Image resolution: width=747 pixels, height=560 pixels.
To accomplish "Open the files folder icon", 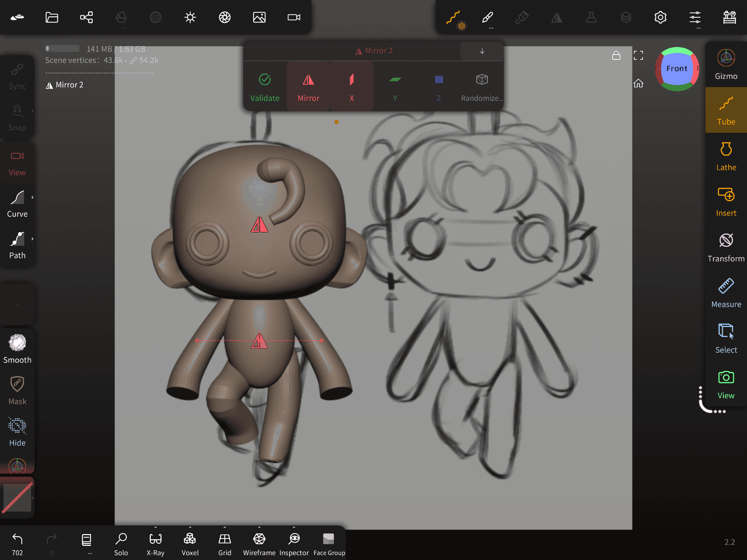I will point(52,17).
